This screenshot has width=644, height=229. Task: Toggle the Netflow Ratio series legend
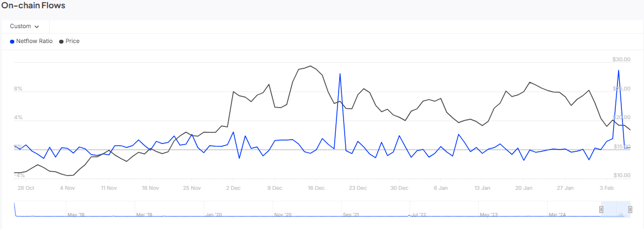coord(34,41)
